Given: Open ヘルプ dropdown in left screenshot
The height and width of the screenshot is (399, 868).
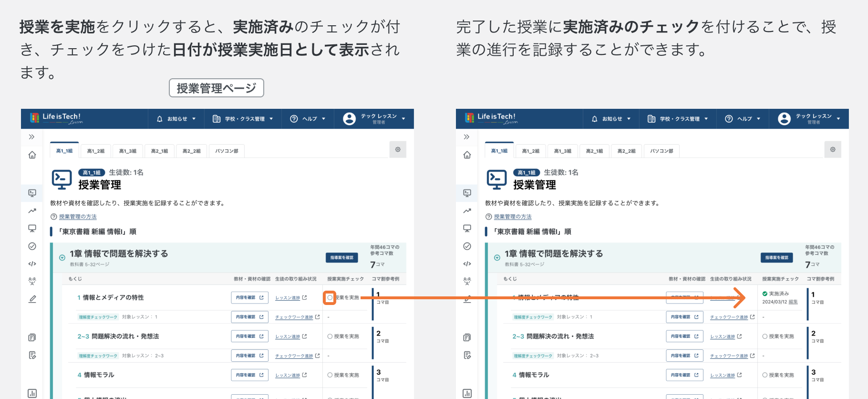Looking at the screenshot, I should click(x=308, y=119).
